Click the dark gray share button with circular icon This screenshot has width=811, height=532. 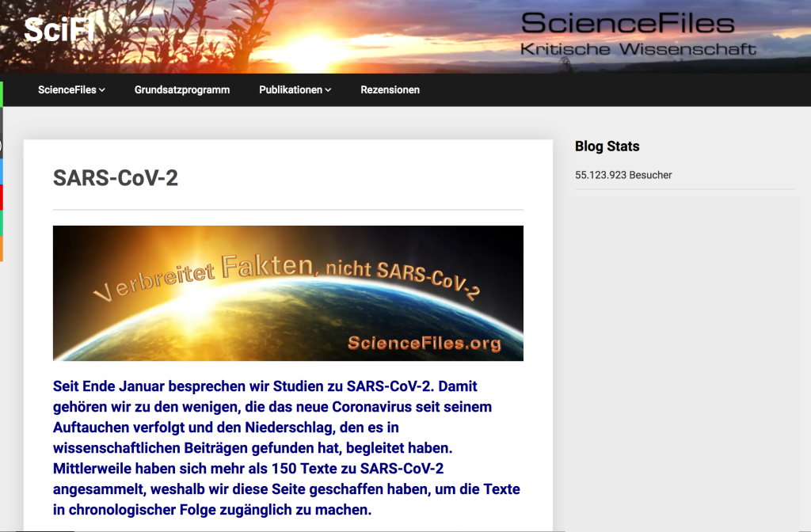[2, 146]
